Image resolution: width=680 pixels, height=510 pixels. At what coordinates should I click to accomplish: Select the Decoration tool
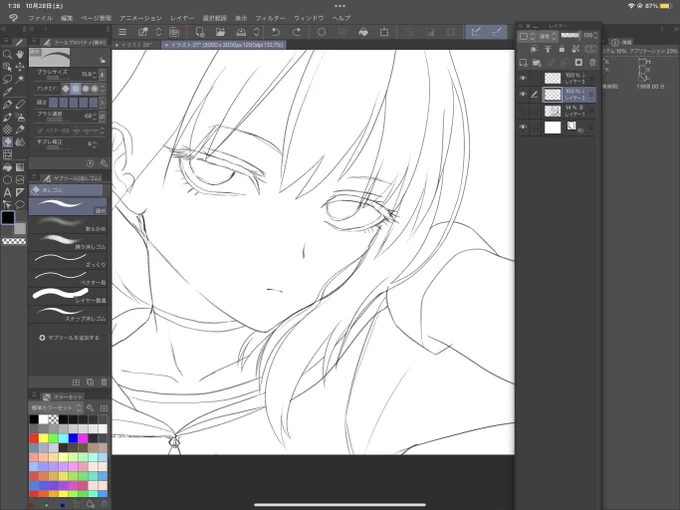[7, 130]
